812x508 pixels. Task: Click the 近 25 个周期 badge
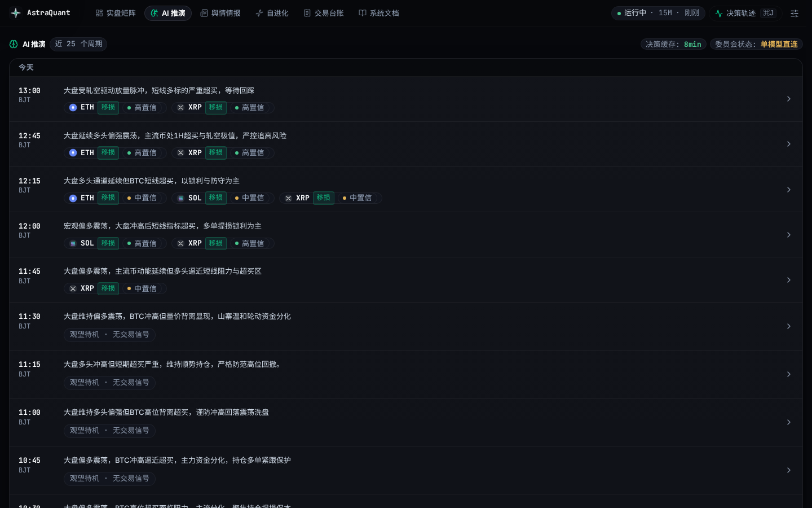tap(78, 44)
